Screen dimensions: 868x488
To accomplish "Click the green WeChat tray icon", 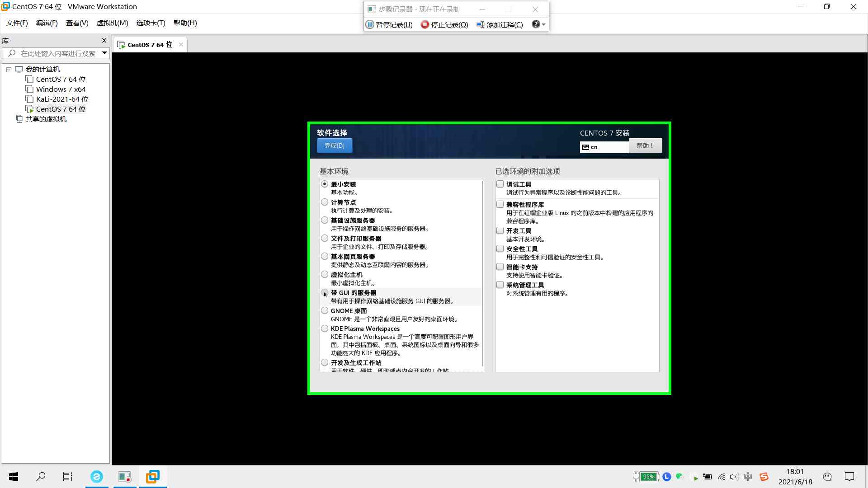I will 679,476.
